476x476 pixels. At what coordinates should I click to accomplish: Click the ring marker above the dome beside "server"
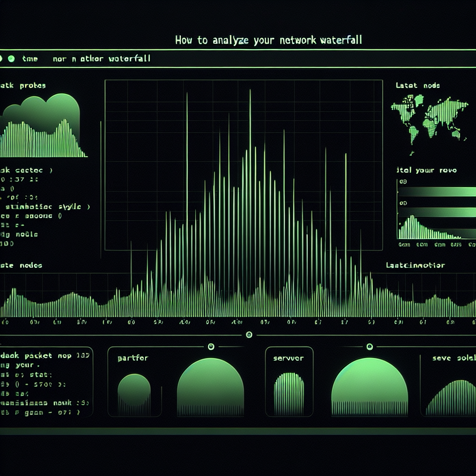[370, 346]
